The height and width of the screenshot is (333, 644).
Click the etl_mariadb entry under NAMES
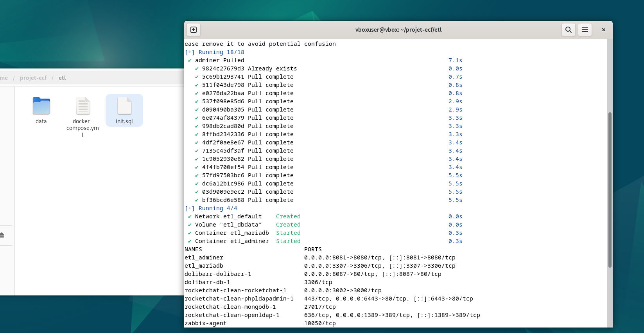(204, 266)
